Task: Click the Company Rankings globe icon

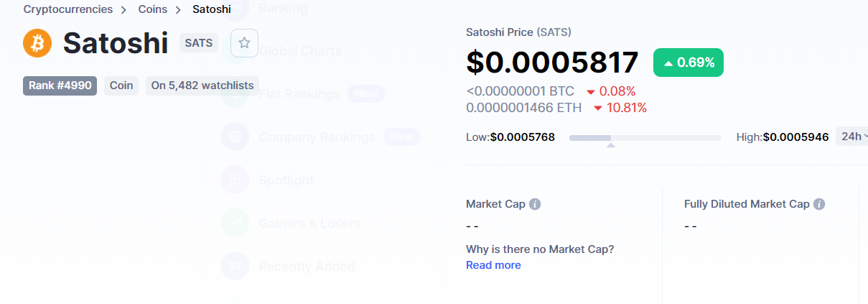Action: pyautogui.click(x=235, y=137)
